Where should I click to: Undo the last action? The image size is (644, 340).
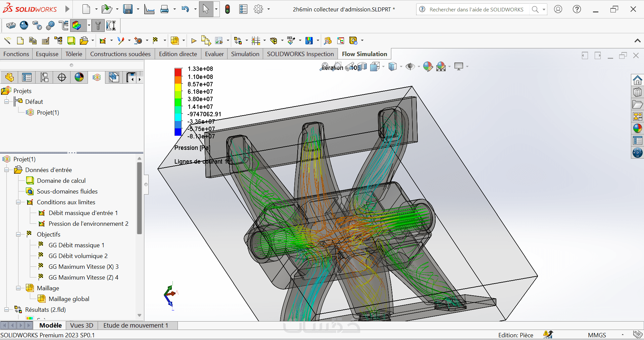coord(186,9)
